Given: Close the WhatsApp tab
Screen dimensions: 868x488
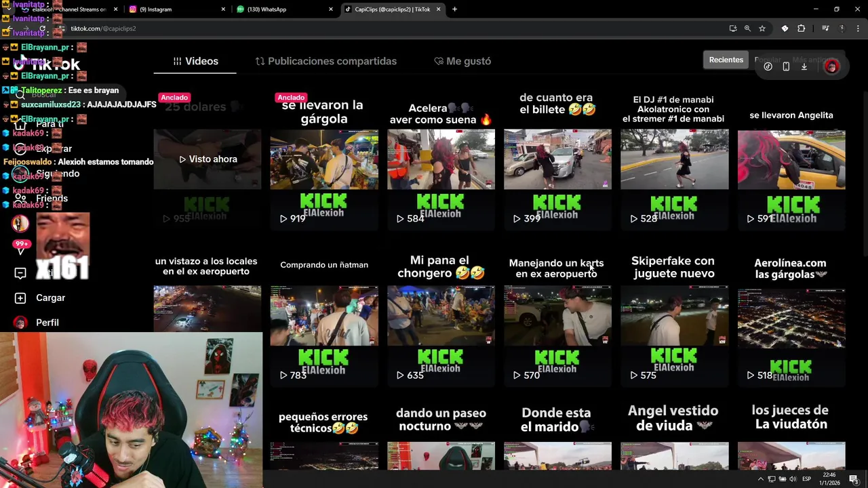Looking at the screenshot, I should [331, 9].
